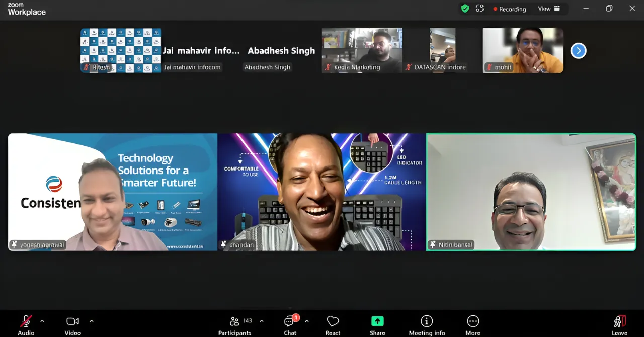Open the React heart icon
Viewport: 644px width, 337px height.
[333, 324]
